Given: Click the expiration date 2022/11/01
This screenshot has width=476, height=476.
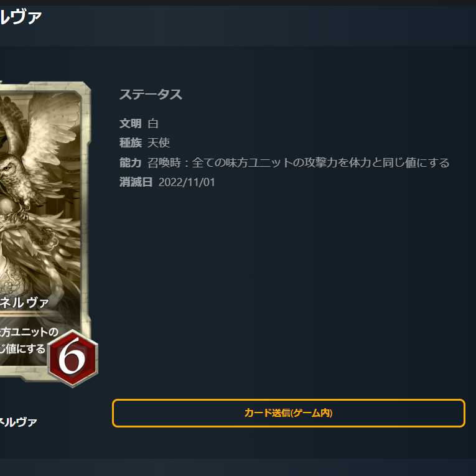Looking at the screenshot, I should pos(187,182).
